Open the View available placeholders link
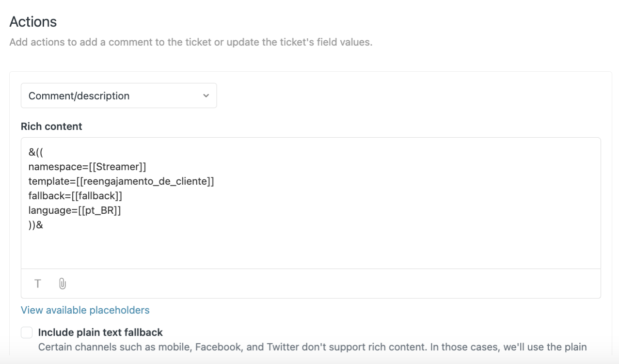This screenshot has height=364, width=619. point(85,310)
